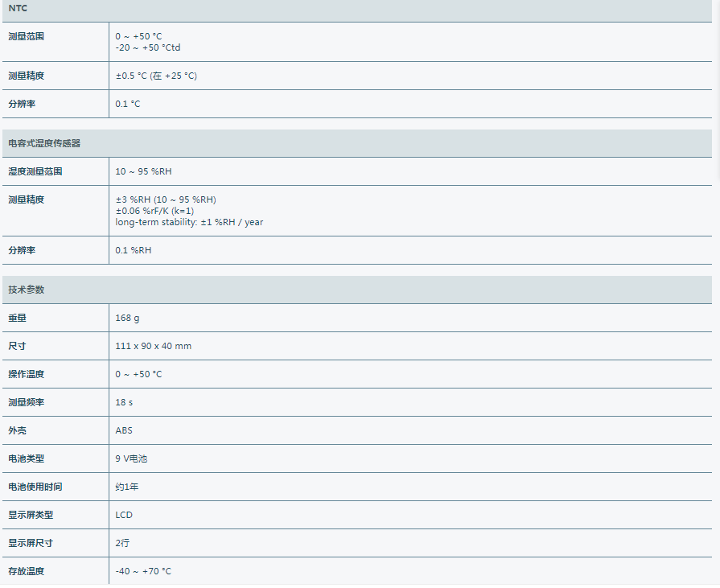Click the long-term stability text line
The width and height of the screenshot is (720, 588).
click(189, 222)
